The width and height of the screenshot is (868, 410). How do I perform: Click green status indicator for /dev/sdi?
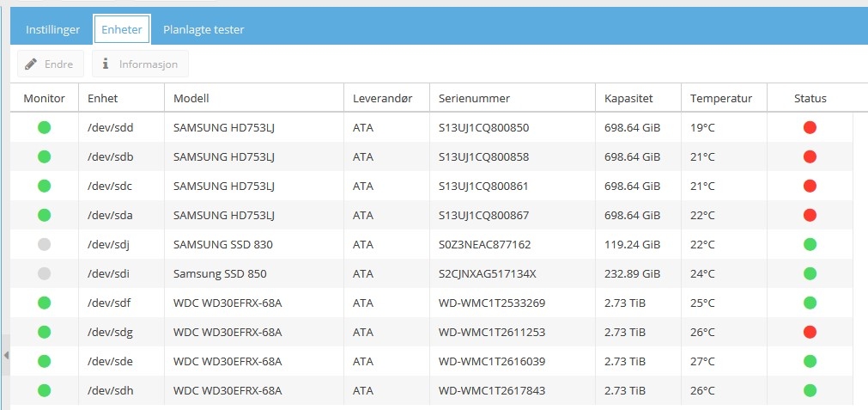coord(810,273)
